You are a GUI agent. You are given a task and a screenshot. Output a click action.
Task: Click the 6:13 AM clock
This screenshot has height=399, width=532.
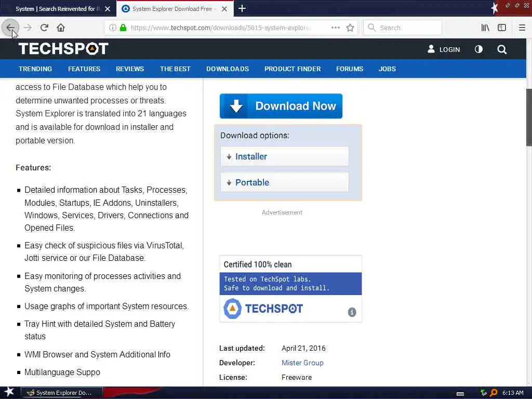coord(513,393)
